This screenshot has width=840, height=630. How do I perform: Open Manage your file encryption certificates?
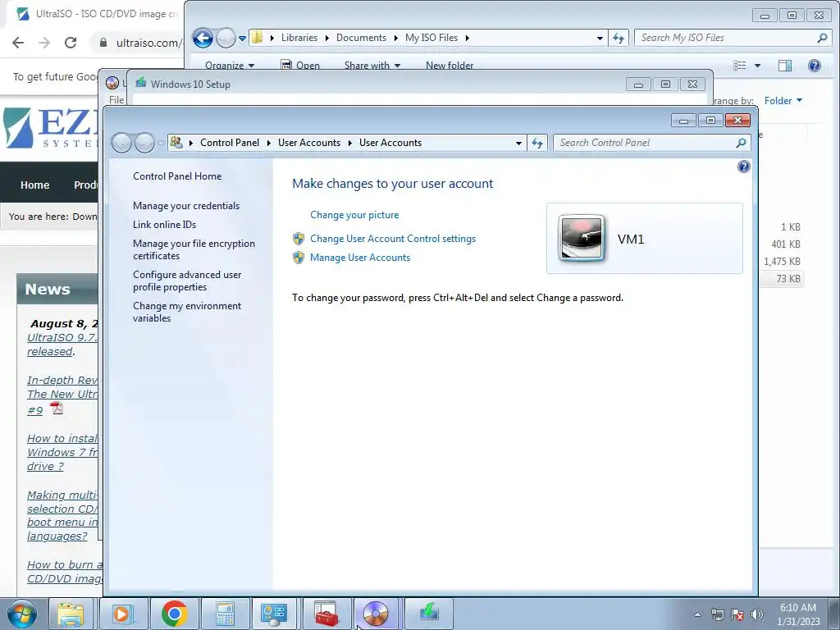(x=194, y=249)
